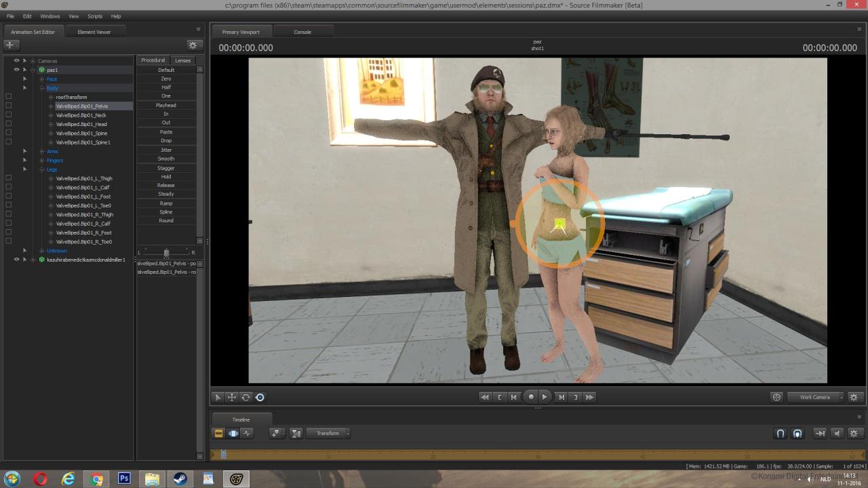Image resolution: width=868 pixels, height=488 pixels.
Task: Switch to Element Viewer tab
Action: coord(94,32)
